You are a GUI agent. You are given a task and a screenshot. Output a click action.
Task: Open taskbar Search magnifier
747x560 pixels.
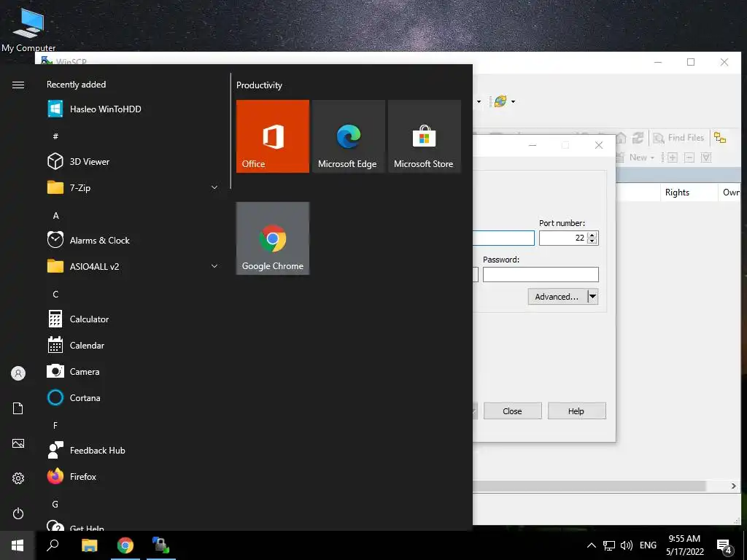(53, 545)
